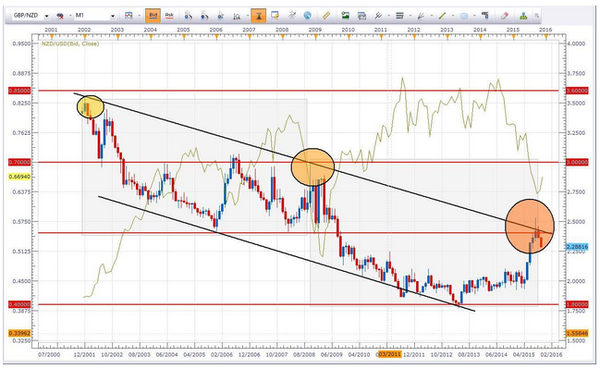Screen dimensions: 600x369
Task: Click the save chart as image icon
Action: 346,15
